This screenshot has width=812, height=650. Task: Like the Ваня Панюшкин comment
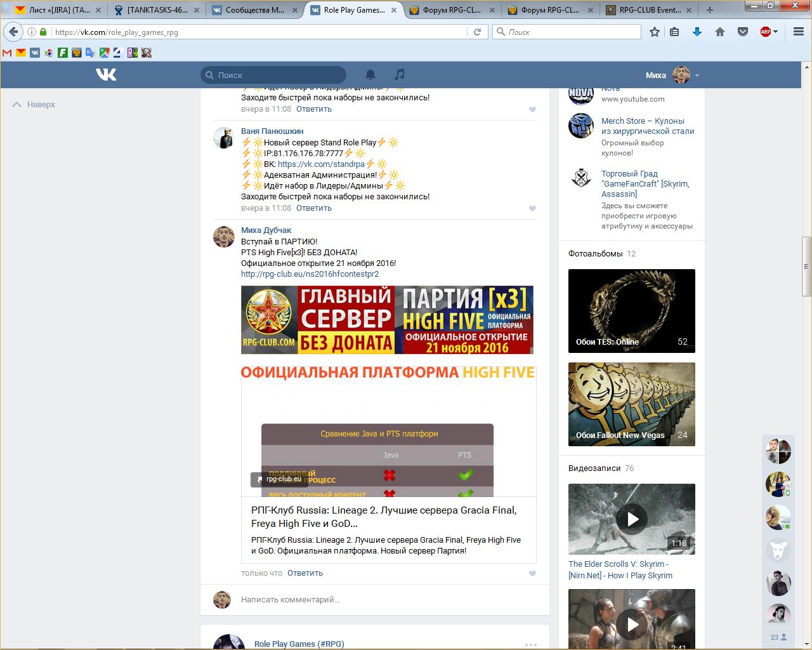[532, 208]
